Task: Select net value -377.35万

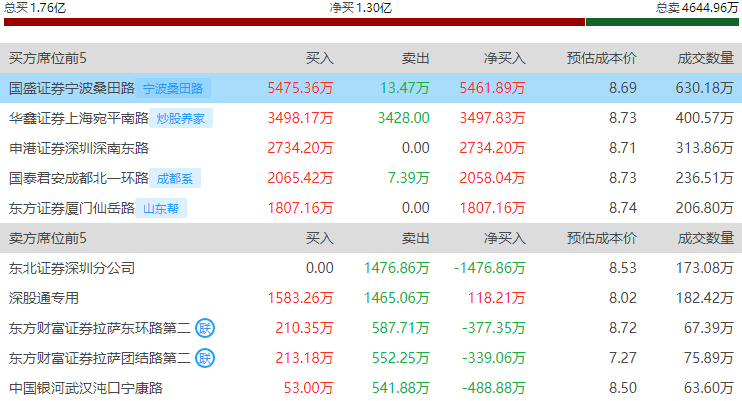Action: [494, 328]
